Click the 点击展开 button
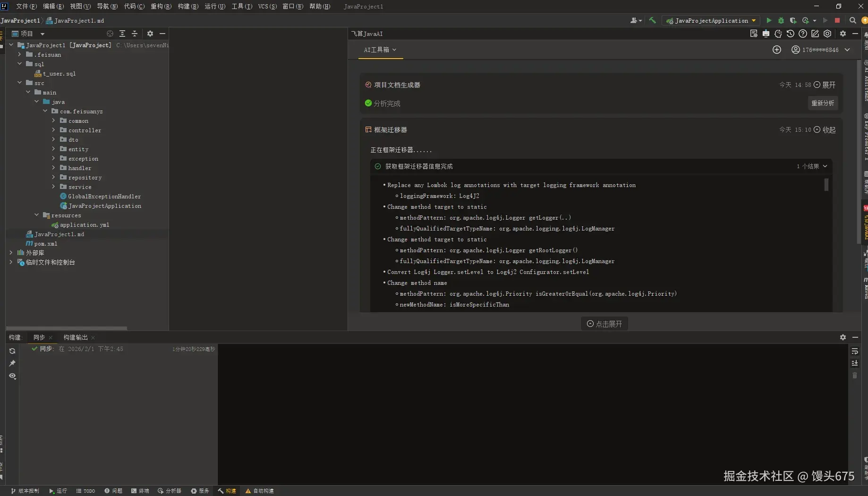This screenshot has width=868, height=496. coord(604,324)
